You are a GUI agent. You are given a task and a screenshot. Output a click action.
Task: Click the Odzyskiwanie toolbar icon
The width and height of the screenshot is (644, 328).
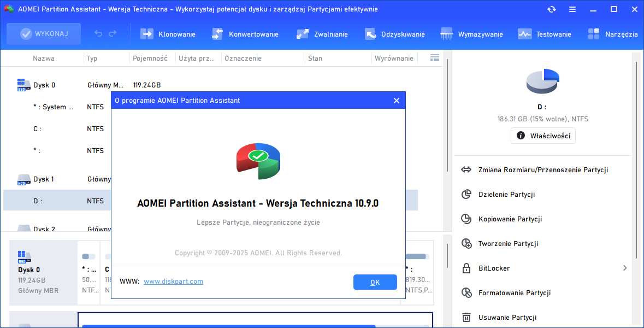point(370,34)
